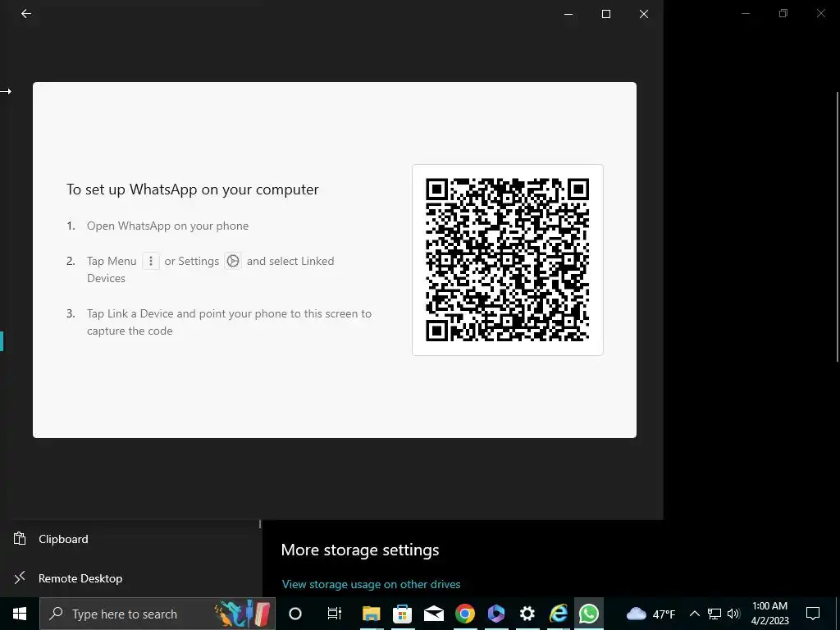
Task: Launch Google Chrome from taskbar
Action: click(465, 614)
